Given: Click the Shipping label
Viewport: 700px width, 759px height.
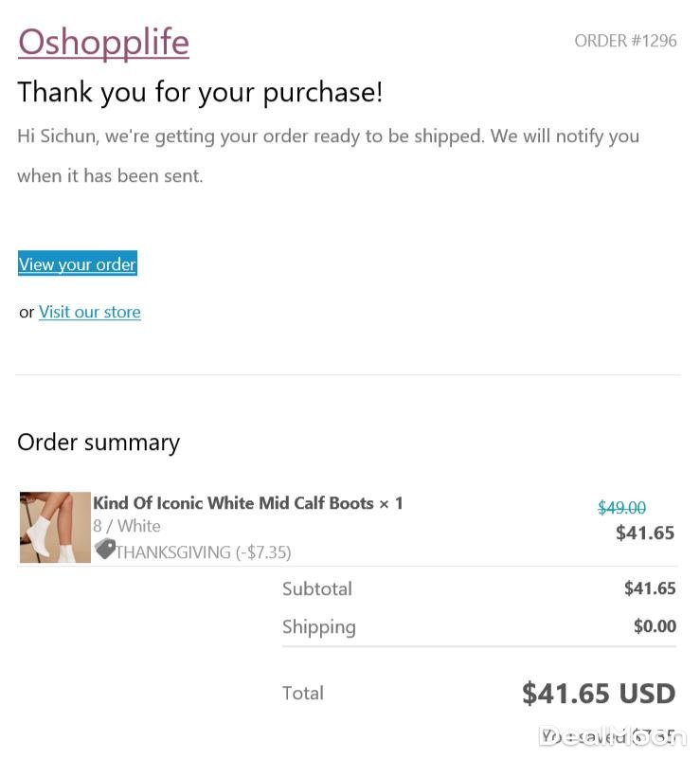Looking at the screenshot, I should coord(318,626).
